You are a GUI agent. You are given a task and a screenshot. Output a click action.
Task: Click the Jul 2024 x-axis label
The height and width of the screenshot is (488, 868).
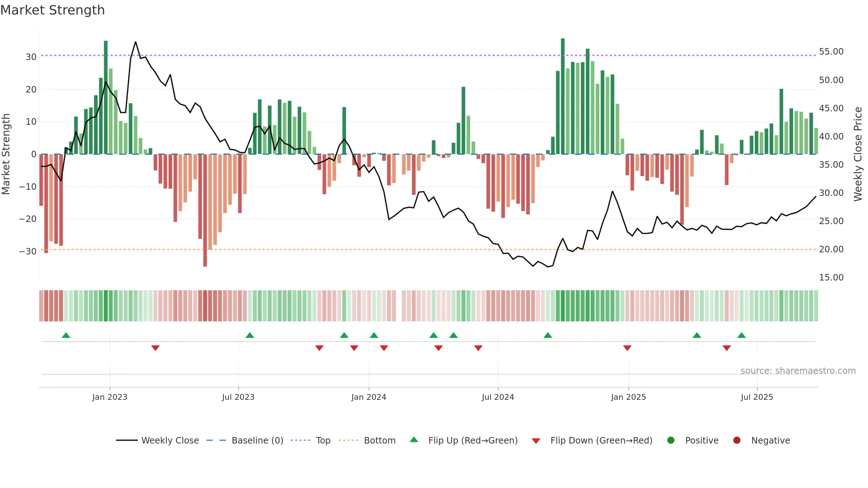click(498, 397)
